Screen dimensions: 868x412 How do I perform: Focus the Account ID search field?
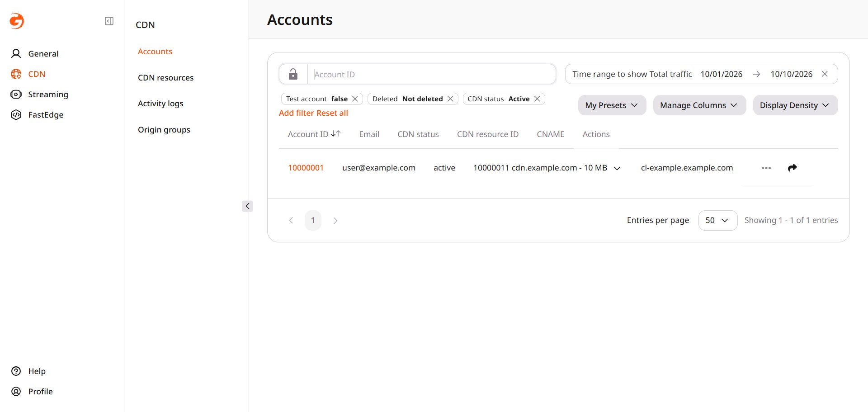coord(432,74)
